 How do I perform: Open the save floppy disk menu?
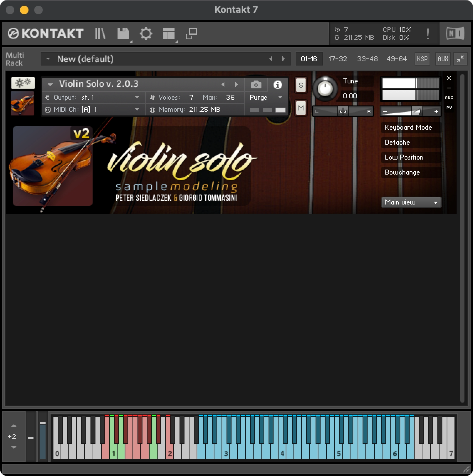[123, 34]
